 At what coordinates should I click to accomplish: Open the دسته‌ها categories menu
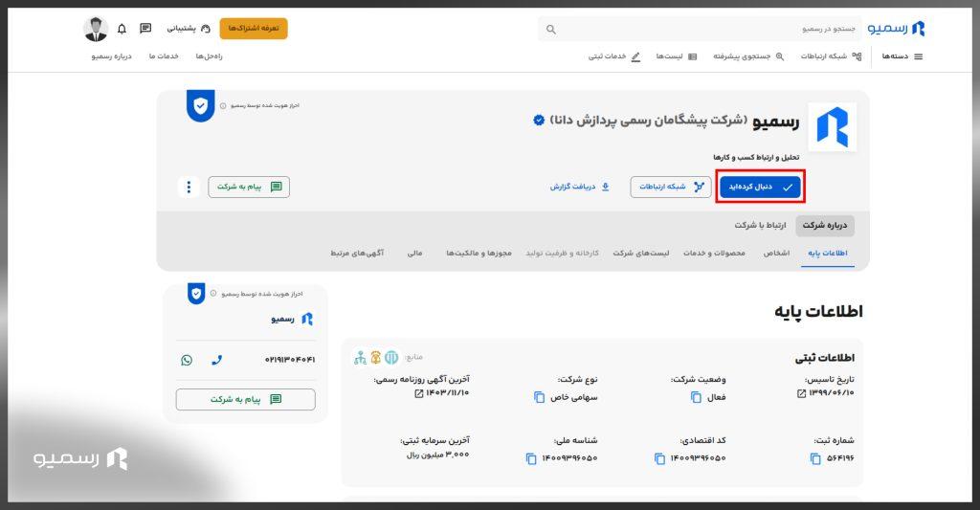902,56
